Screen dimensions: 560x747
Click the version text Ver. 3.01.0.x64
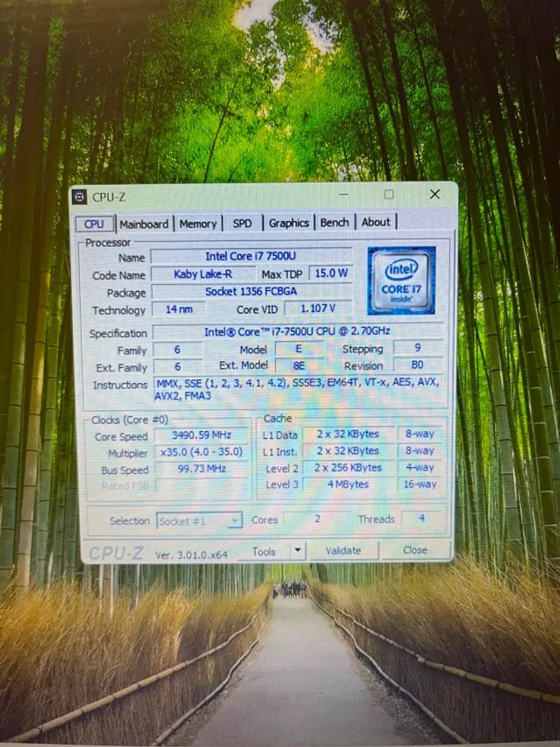click(x=191, y=555)
